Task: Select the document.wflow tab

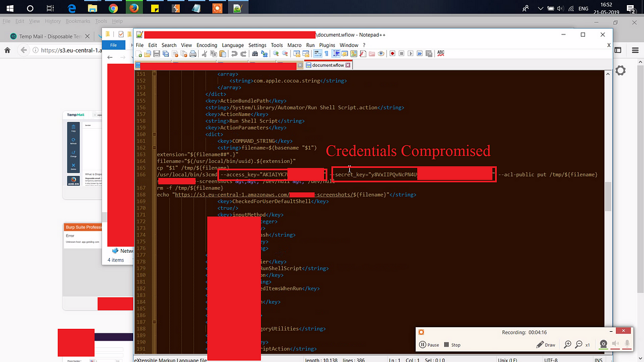Action: tap(328, 65)
